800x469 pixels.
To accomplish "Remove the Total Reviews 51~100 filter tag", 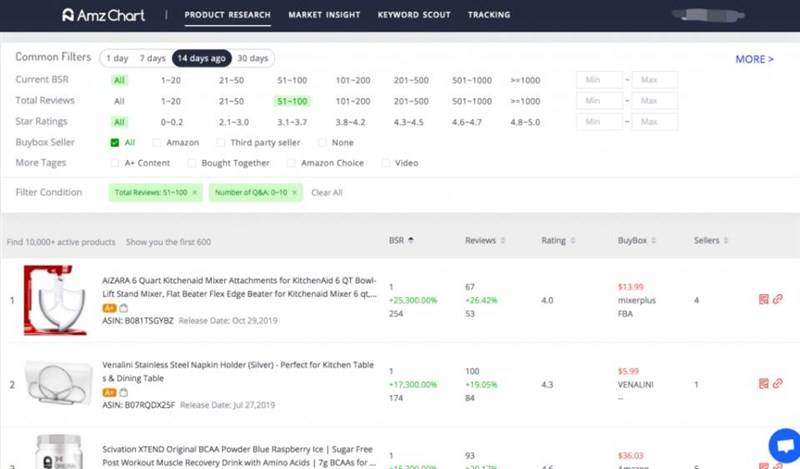I will pos(194,192).
